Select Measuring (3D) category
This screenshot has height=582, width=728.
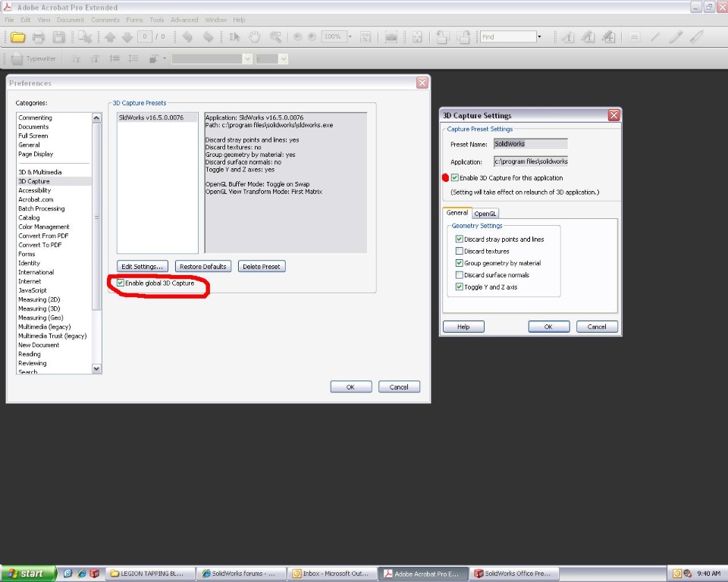pyautogui.click(x=39, y=308)
